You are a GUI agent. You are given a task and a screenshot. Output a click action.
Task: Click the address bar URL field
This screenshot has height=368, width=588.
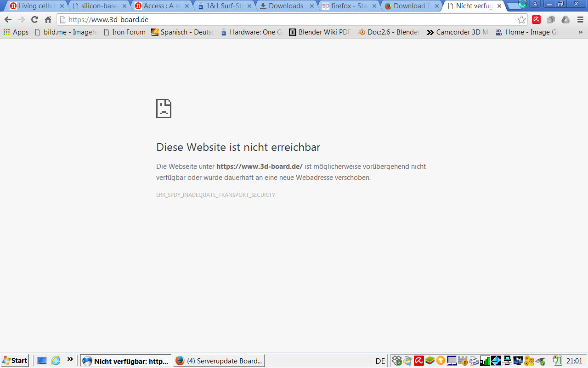(291, 20)
